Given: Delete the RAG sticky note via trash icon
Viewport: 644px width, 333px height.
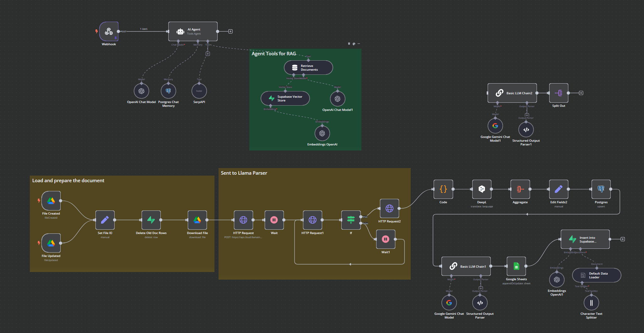Looking at the screenshot, I should click(349, 44).
